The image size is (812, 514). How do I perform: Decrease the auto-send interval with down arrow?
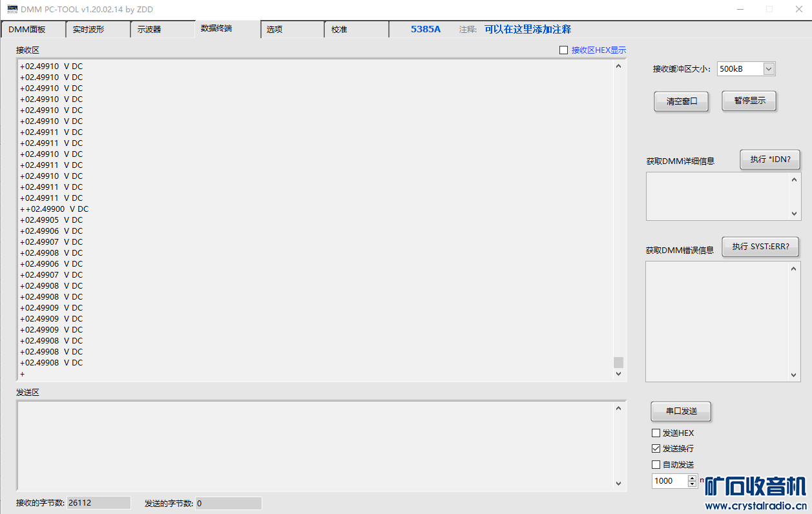click(x=692, y=484)
